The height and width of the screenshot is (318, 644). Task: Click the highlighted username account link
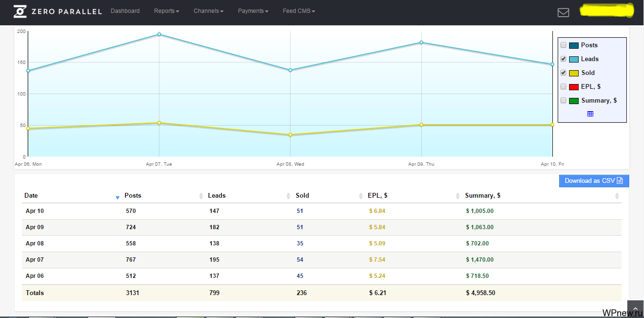pos(606,11)
